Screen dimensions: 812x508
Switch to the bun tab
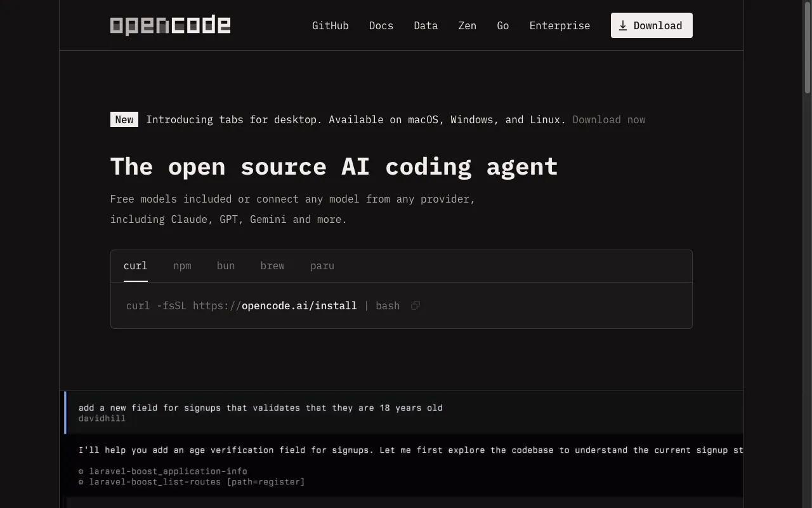click(226, 266)
